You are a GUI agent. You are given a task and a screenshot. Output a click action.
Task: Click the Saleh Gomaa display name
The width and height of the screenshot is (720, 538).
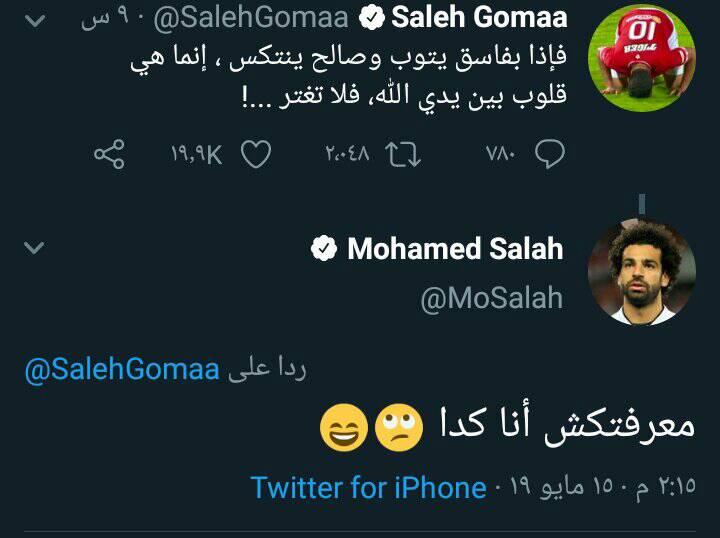click(x=479, y=18)
